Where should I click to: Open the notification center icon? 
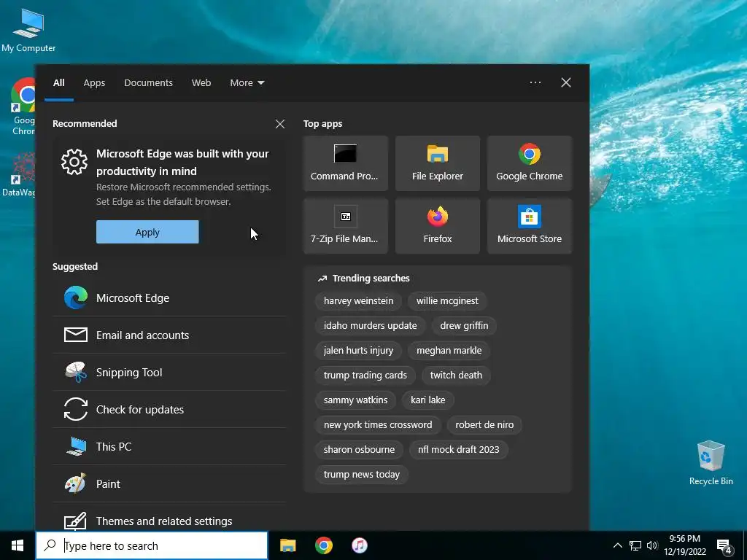coord(724,546)
